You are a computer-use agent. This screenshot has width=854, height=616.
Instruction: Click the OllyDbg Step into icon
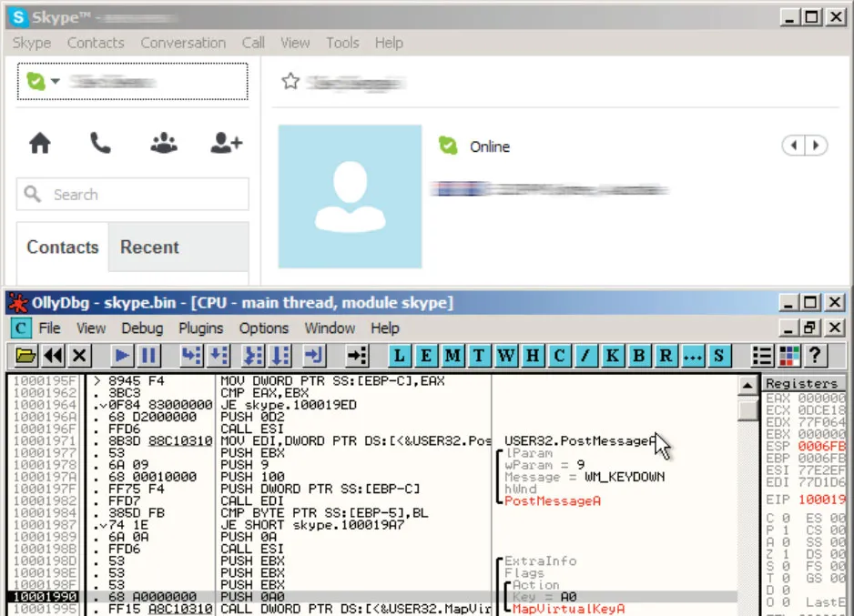(191, 356)
